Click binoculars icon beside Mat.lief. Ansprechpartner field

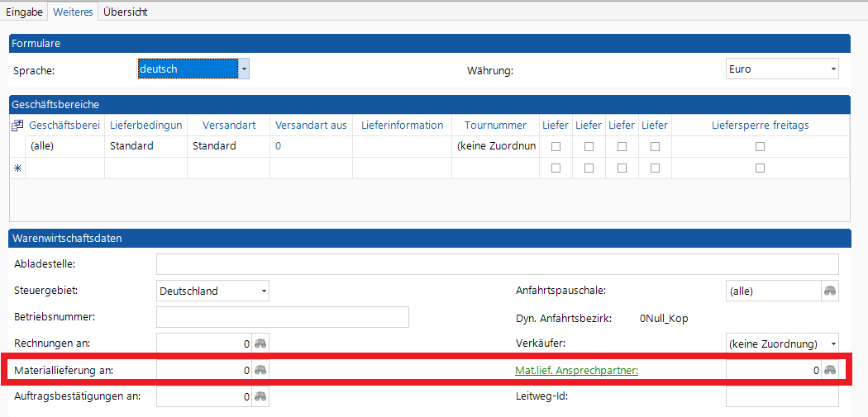(x=830, y=371)
